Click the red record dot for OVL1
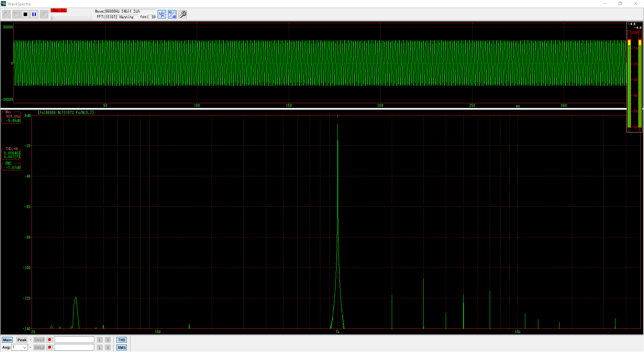 tap(50, 340)
